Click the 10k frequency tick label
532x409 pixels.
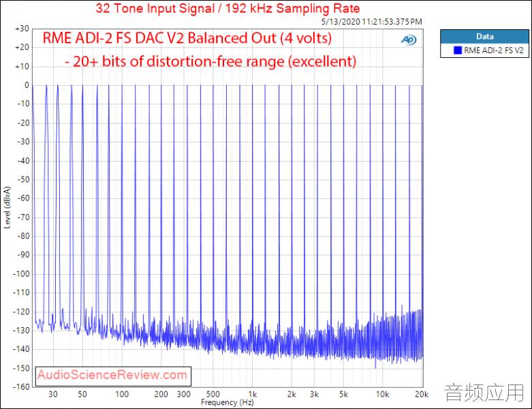tap(382, 395)
